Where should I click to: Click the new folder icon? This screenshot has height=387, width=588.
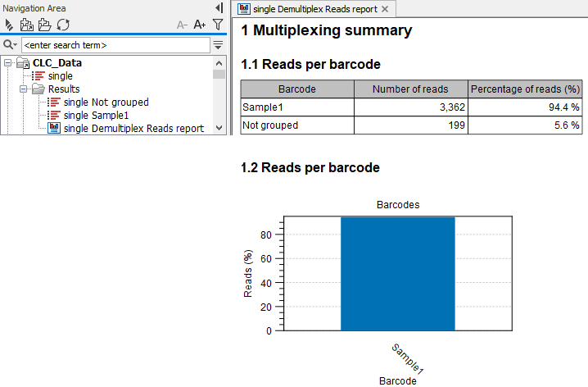coord(45,25)
